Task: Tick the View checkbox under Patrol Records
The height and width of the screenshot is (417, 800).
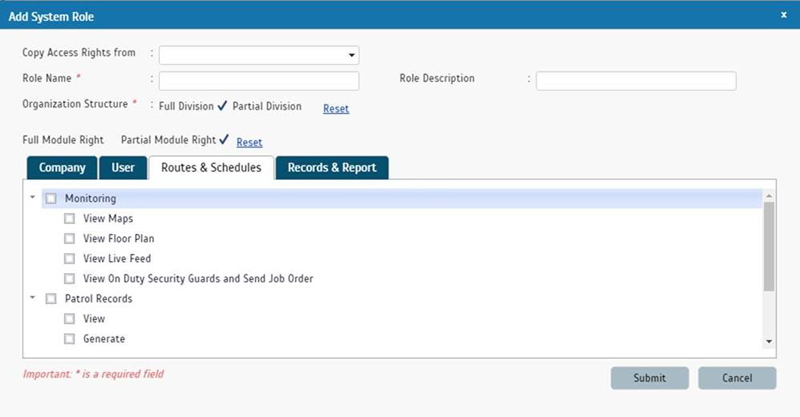Action: (69, 318)
